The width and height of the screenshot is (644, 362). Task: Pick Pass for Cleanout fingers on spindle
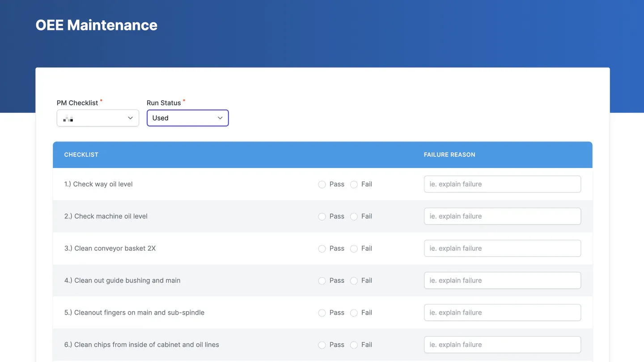tap(322, 313)
